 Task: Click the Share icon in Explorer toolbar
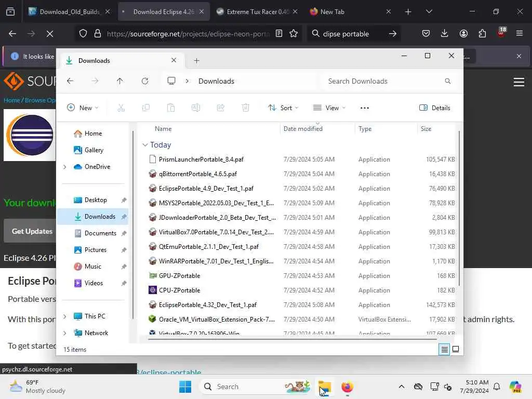click(x=220, y=108)
